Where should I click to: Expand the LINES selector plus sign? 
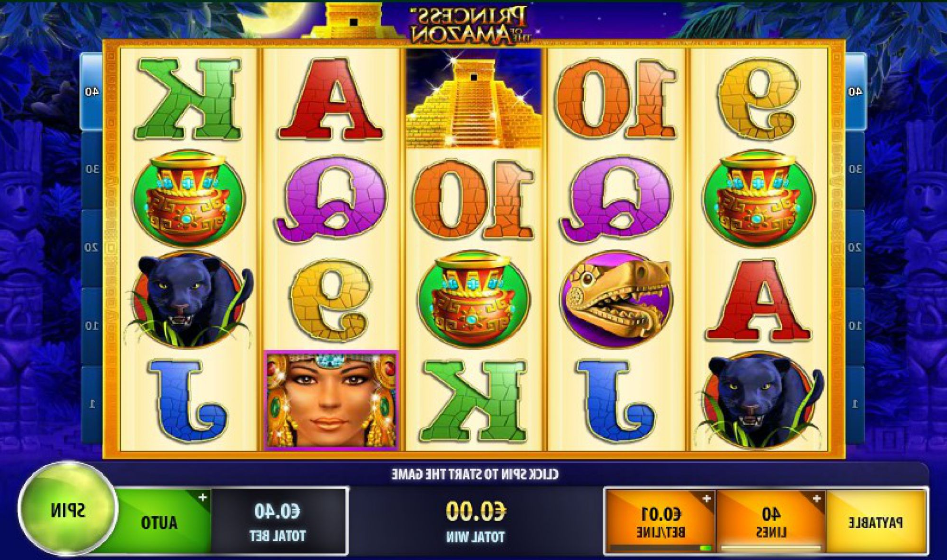[x=817, y=499]
